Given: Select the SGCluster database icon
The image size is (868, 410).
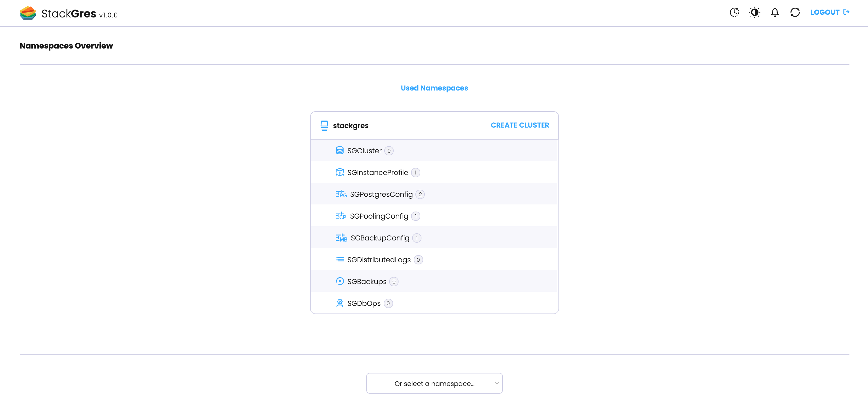Looking at the screenshot, I should (x=340, y=150).
